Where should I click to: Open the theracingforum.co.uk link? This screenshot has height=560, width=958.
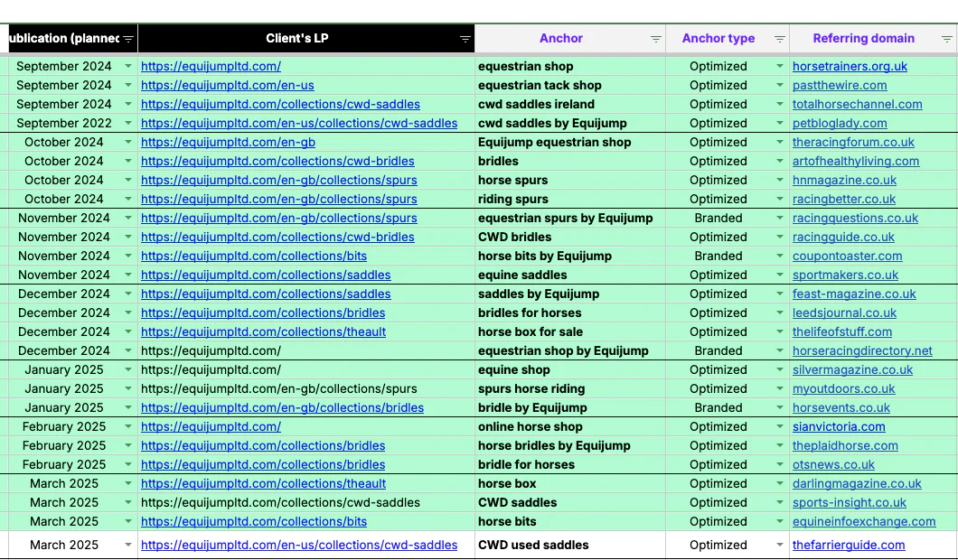point(853,142)
